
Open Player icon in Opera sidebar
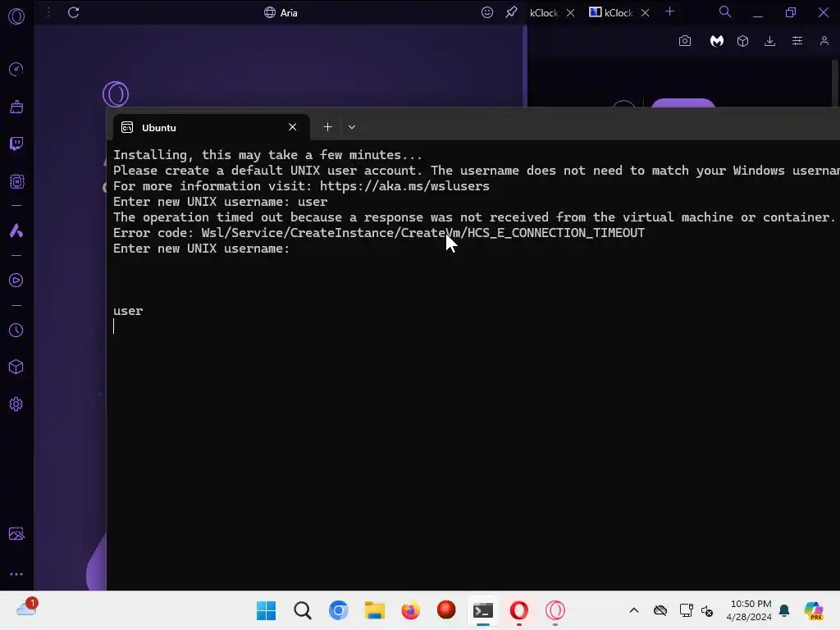point(16,281)
